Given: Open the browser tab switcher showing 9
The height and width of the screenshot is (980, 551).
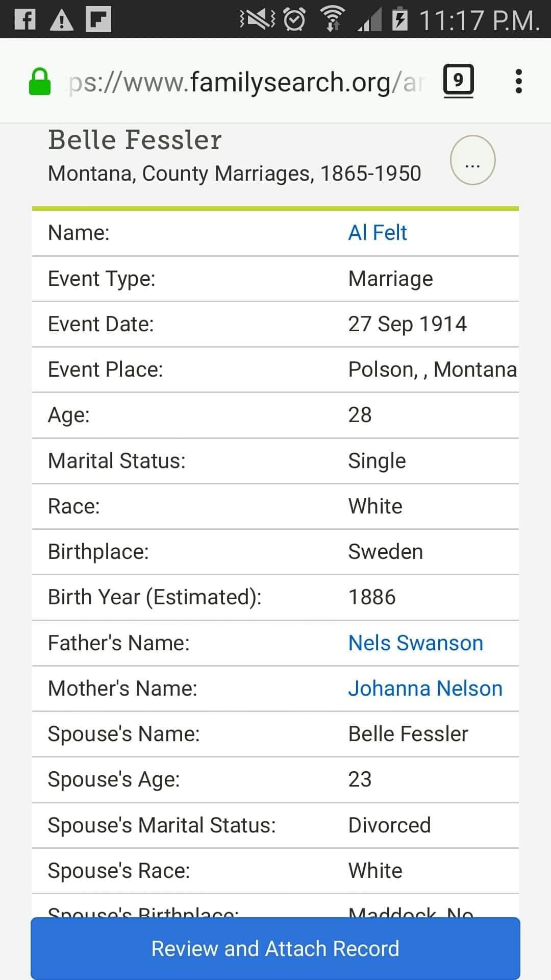Looking at the screenshot, I should click(x=458, y=81).
